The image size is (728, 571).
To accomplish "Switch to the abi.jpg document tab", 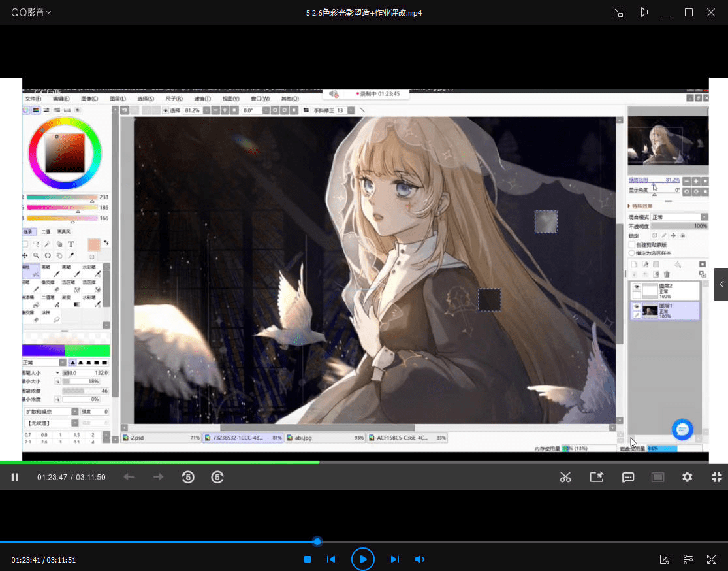I will point(324,438).
